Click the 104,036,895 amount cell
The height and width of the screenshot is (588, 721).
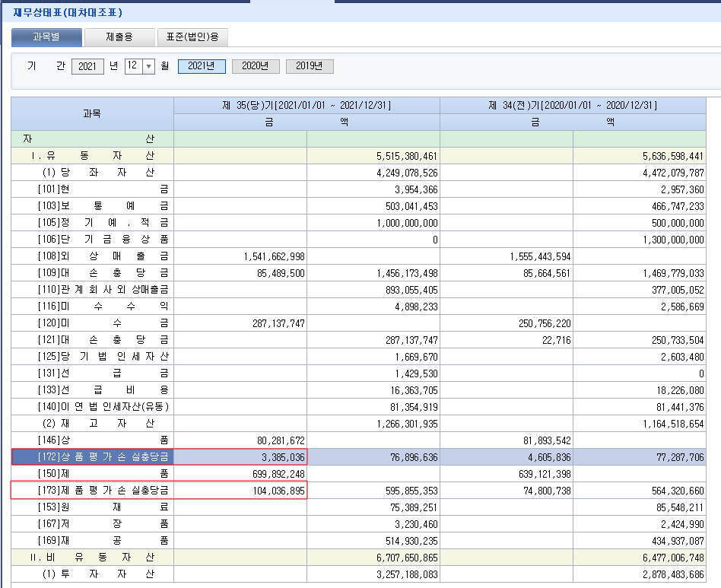click(240, 491)
